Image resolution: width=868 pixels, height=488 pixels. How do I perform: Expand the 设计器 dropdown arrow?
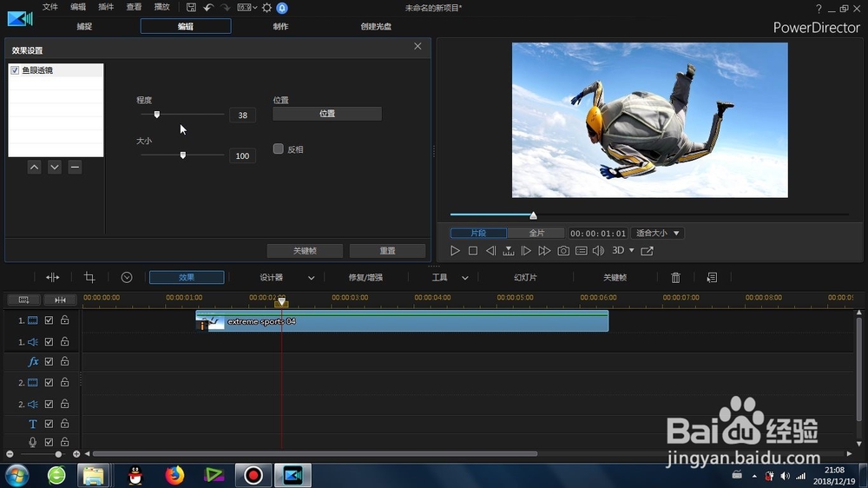pyautogui.click(x=311, y=278)
